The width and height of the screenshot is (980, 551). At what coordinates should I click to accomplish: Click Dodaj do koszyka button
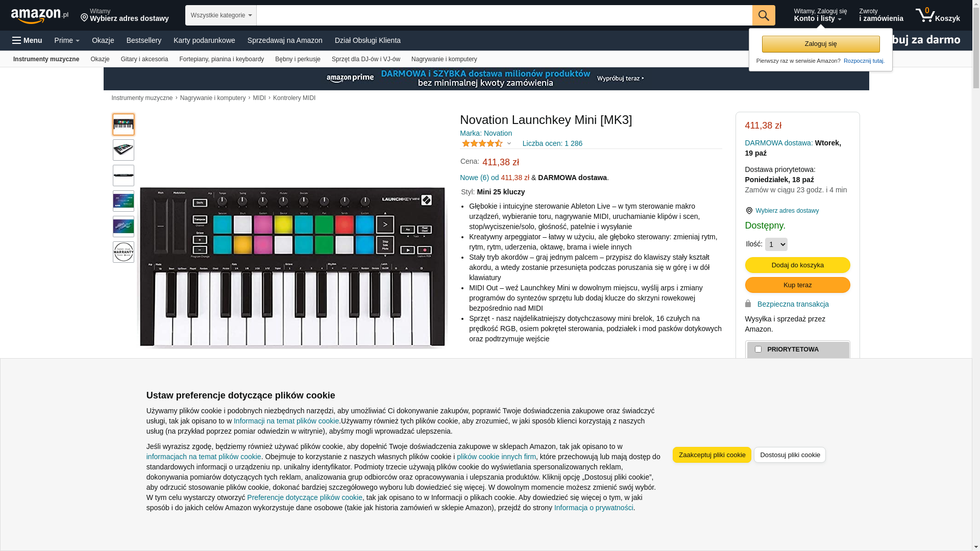click(797, 265)
